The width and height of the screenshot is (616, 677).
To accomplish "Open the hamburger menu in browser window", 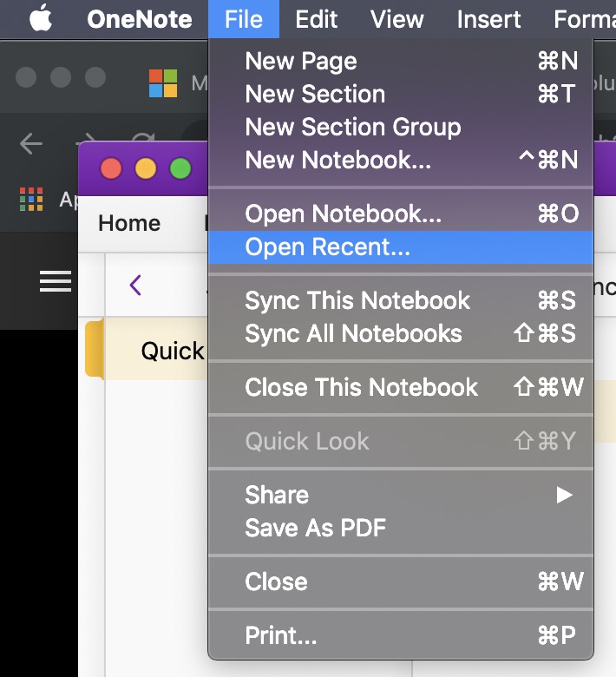I will pyautogui.click(x=56, y=281).
